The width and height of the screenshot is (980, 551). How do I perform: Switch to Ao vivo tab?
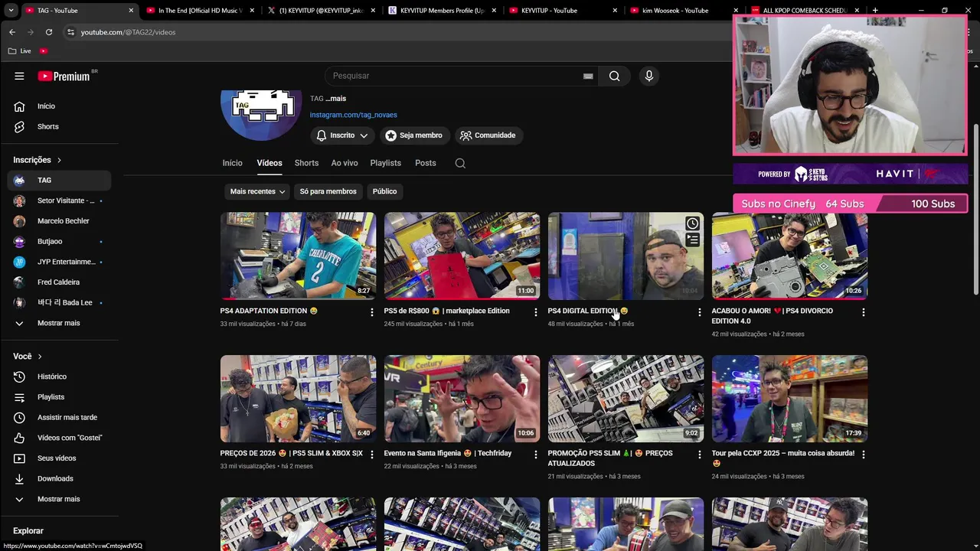pos(345,163)
